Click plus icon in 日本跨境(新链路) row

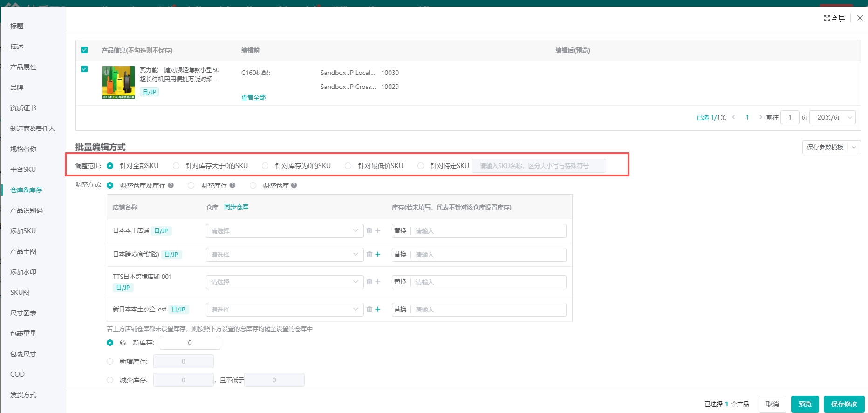tap(378, 254)
